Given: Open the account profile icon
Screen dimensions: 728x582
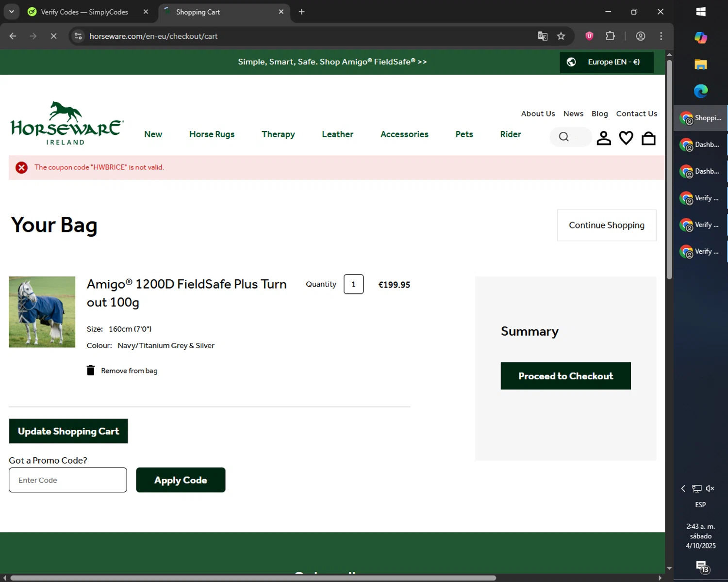Looking at the screenshot, I should click(604, 138).
